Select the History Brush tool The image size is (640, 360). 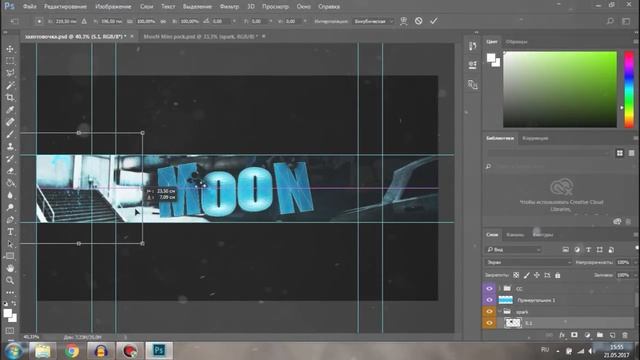click(x=10, y=159)
